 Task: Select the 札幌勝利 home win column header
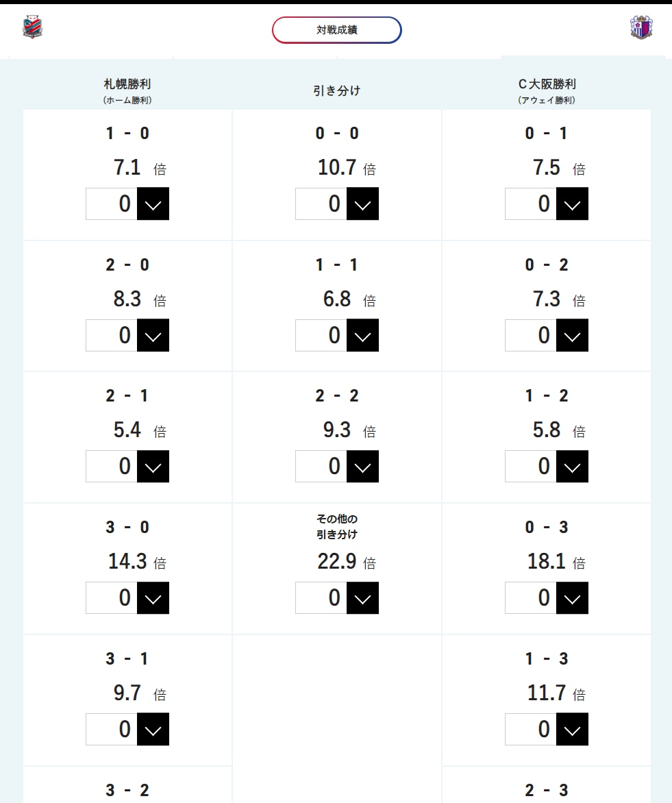pyautogui.click(x=127, y=85)
